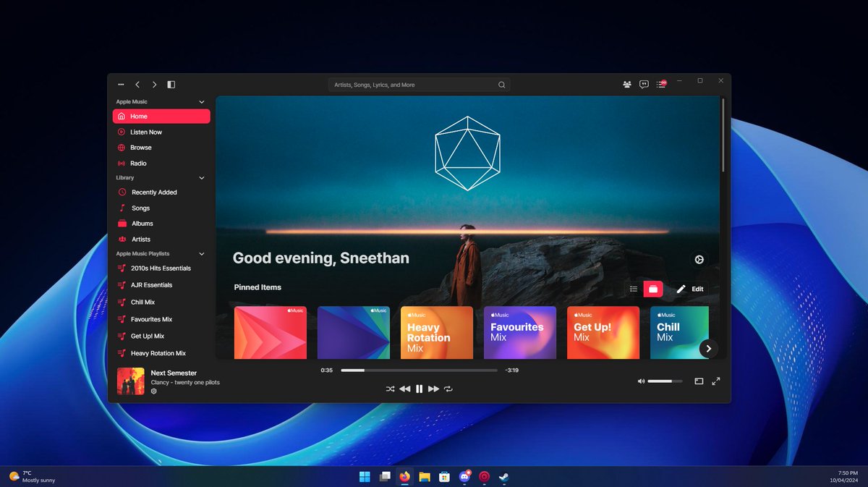
Task: Open the Favourites Mix pinned card
Action: click(520, 333)
